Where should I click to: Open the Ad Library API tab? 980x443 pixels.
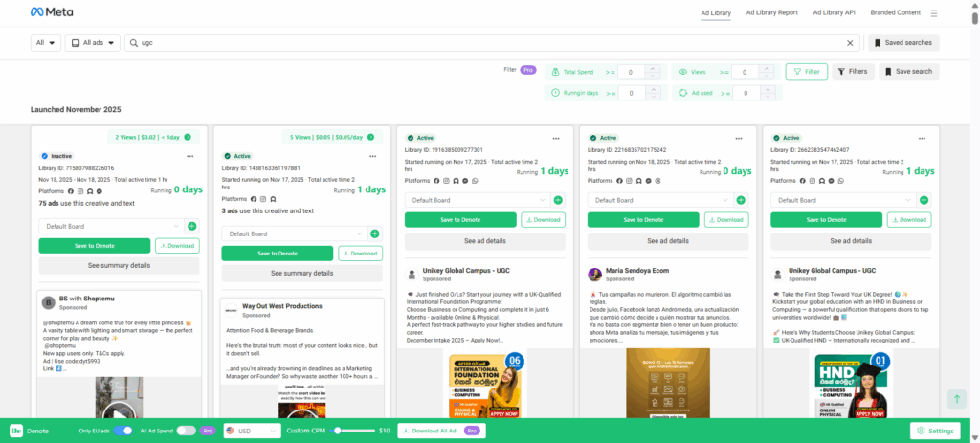[834, 13]
